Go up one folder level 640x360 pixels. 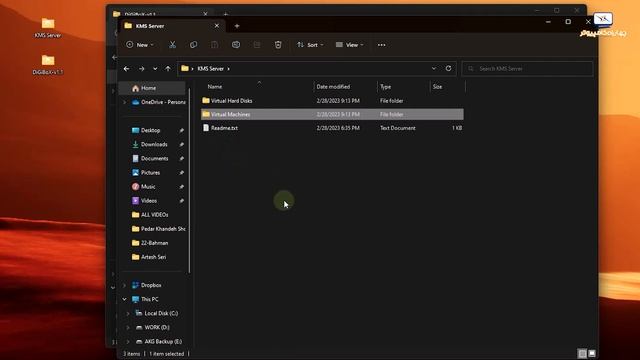pyautogui.click(x=168, y=69)
